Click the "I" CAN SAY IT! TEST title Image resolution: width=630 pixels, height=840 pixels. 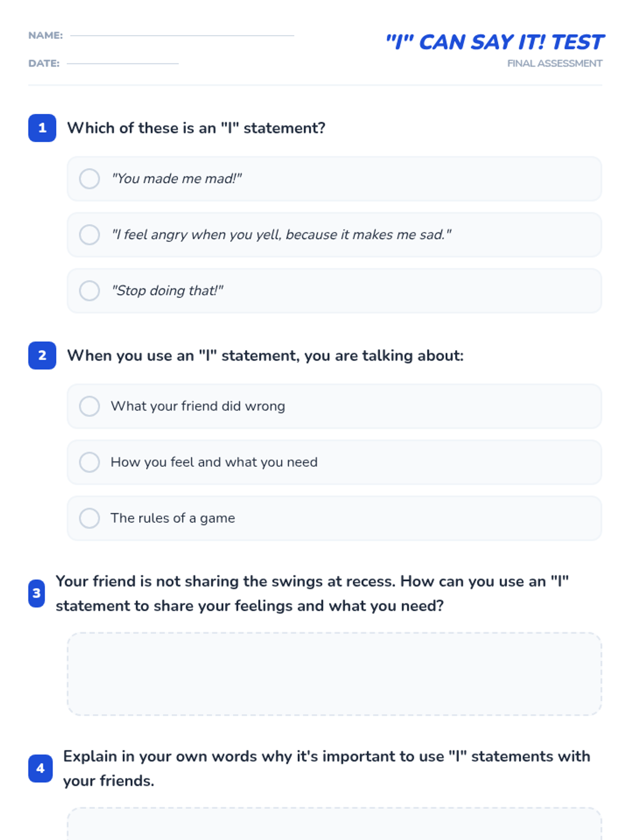pyautogui.click(x=495, y=42)
